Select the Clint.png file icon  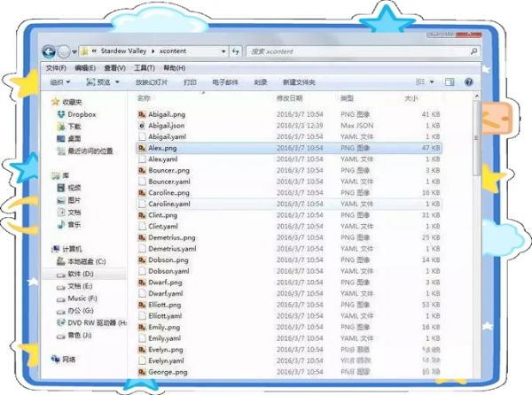(x=142, y=215)
